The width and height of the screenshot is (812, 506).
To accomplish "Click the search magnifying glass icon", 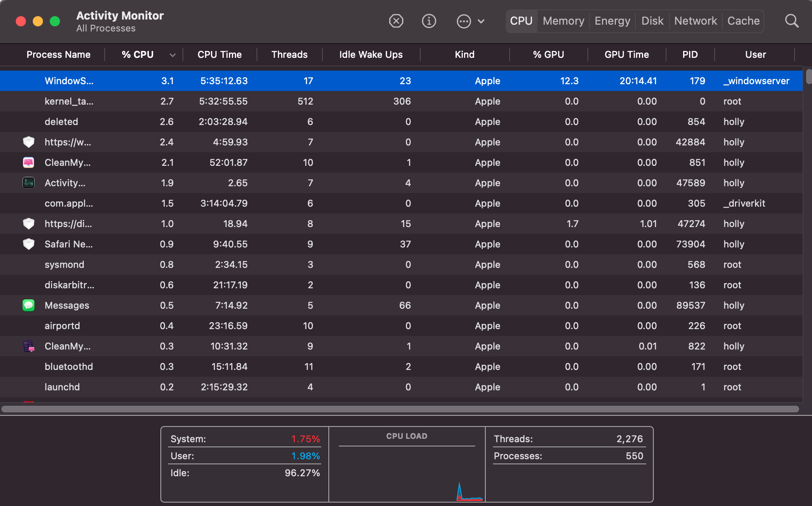I will [791, 21].
